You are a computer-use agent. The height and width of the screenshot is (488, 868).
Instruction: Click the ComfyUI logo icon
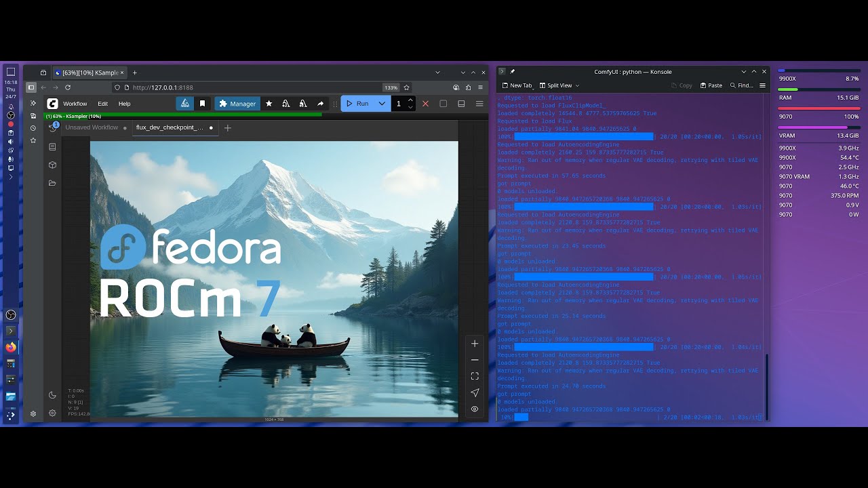pyautogui.click(x=52, y=104)
